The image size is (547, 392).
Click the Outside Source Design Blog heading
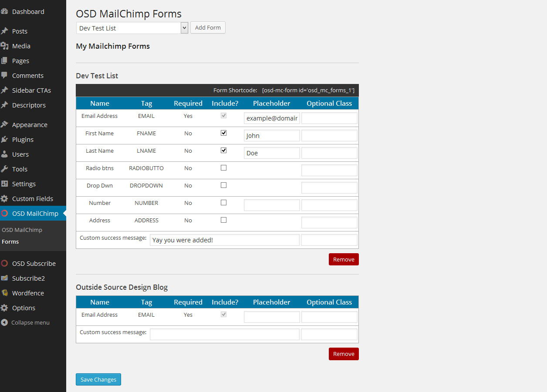tap(122, 287)
